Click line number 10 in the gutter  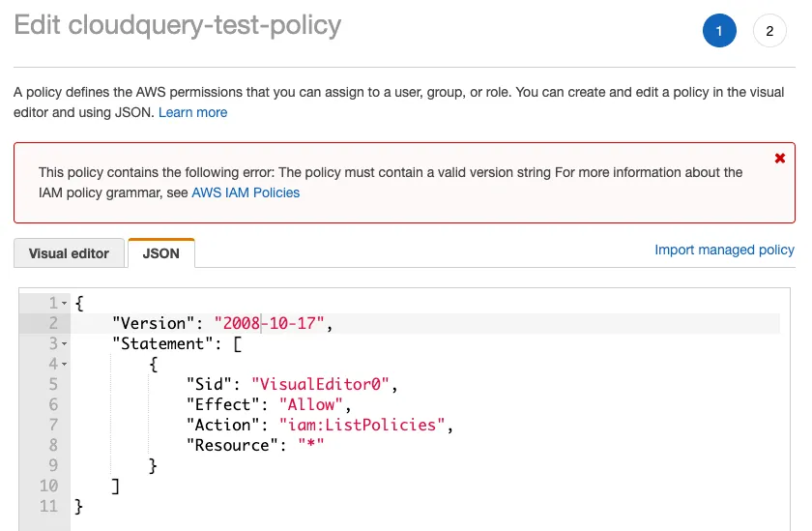coord(49,486)
